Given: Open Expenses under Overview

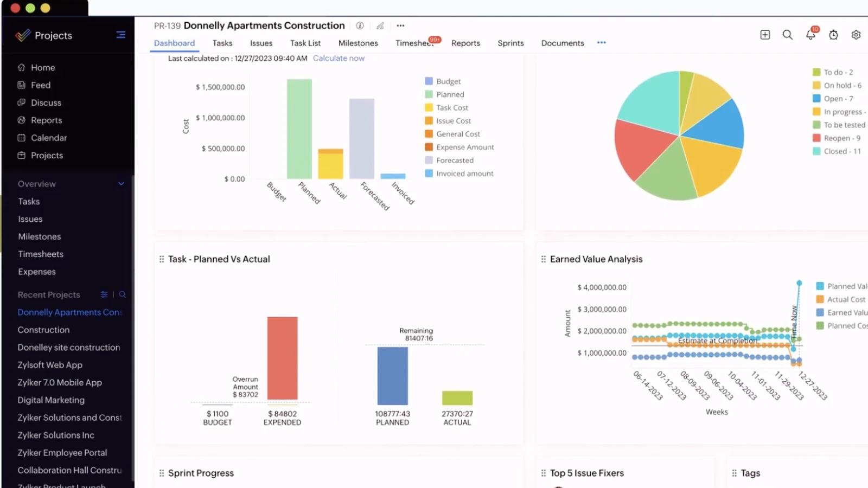Looking at the screenshot, I should [x=37, y=272].
